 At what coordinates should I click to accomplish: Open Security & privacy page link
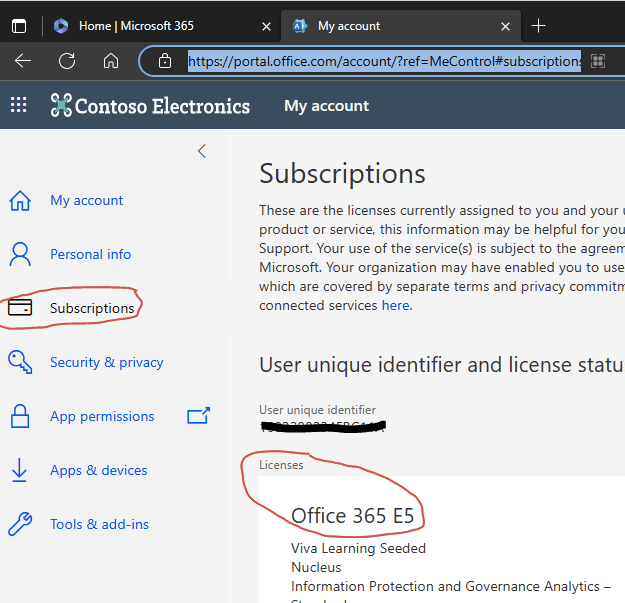click(106, 362)
